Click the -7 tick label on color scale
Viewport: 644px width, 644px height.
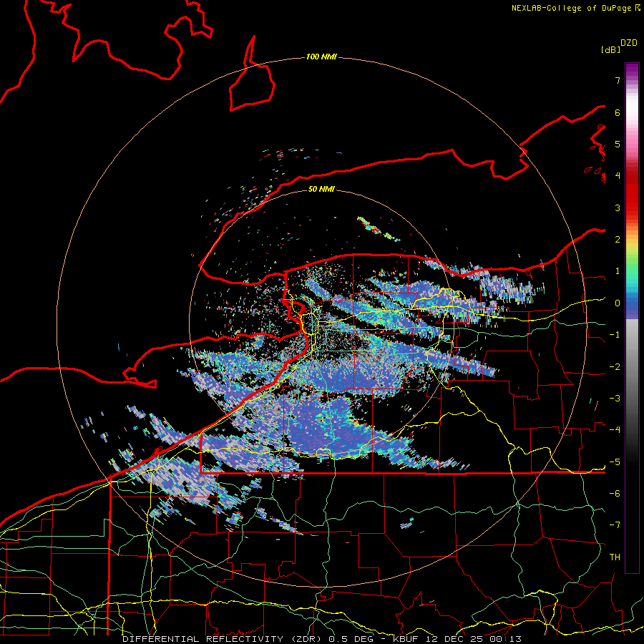[615, 525]
